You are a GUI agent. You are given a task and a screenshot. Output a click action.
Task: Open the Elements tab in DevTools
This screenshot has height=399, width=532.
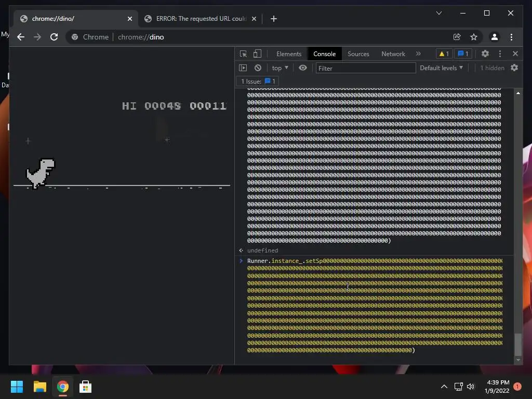pos(289,54)
